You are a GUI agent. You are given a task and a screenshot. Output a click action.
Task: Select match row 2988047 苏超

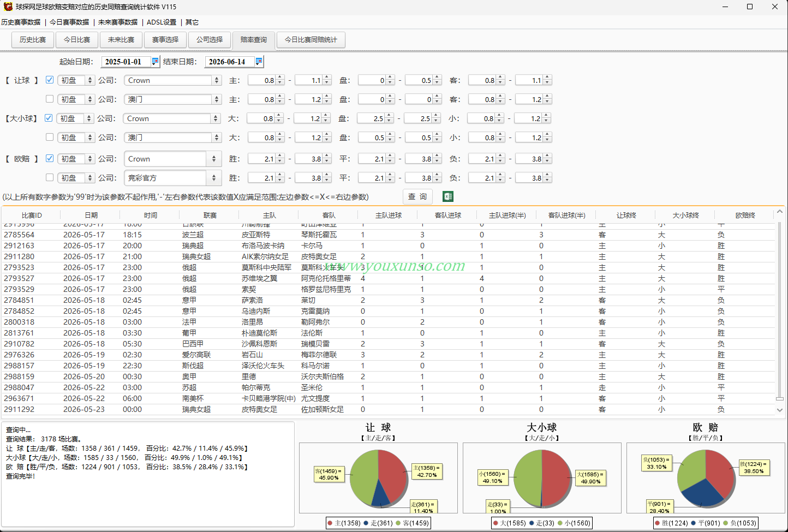pyautogui.click(x=388, y=387)
